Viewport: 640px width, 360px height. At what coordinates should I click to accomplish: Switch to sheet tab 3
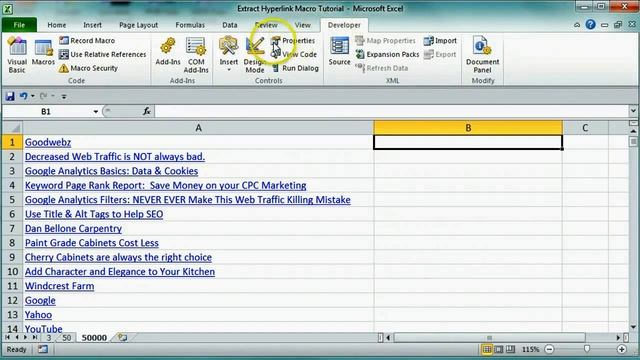click(x=49, y=338)
